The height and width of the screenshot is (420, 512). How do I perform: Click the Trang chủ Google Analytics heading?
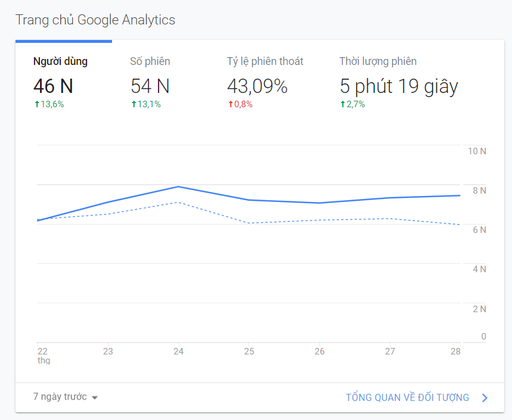[95, 20]
